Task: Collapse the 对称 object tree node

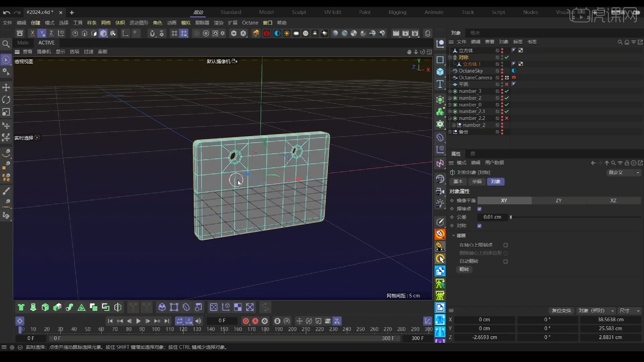Action: coord(450,57)
